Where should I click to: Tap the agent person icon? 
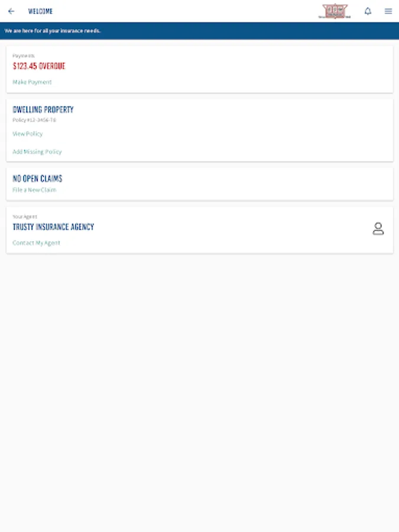(378, 229)
